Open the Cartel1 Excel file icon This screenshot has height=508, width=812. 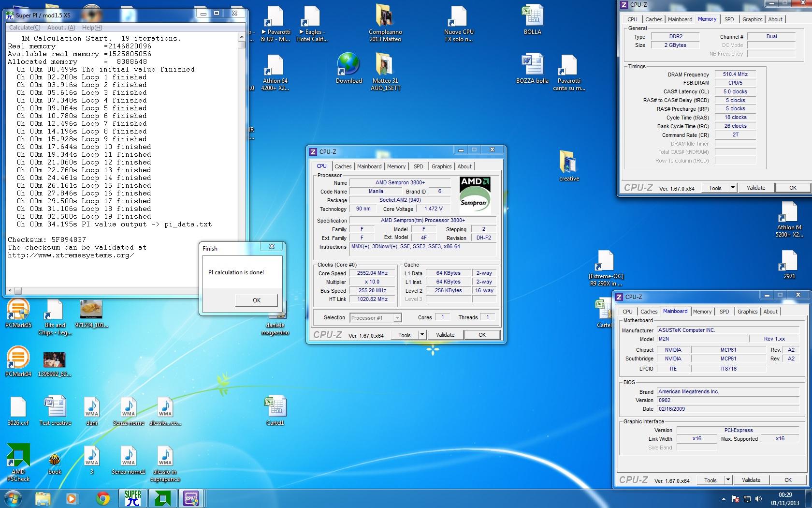point(275,411)
